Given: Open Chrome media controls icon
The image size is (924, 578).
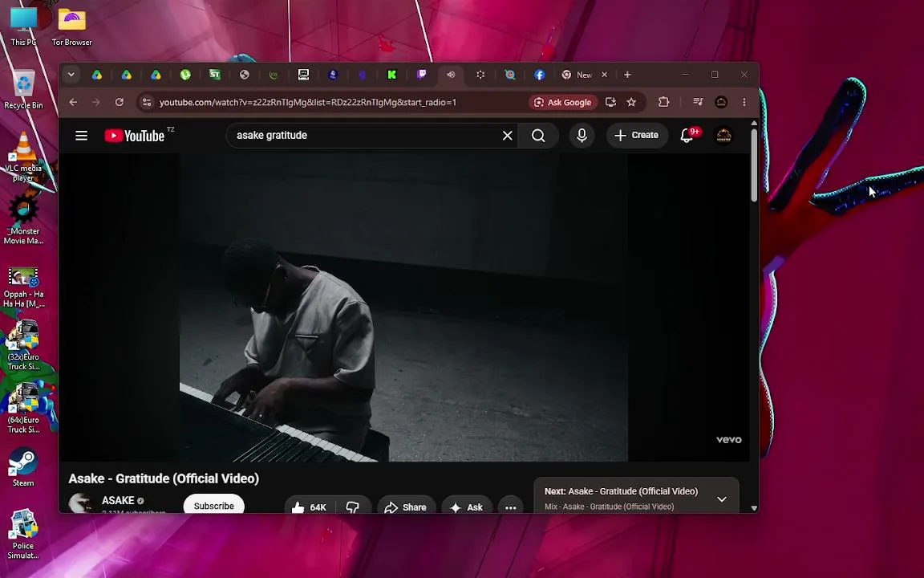Looking at the screenshot, I should pyautogui.click(x=698, y=102).
